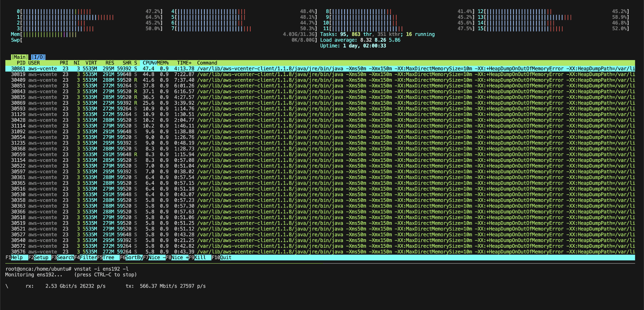This screenshot has width=644, height=310.
Task: Select process row with PID 31092
Action: point(320,131)
